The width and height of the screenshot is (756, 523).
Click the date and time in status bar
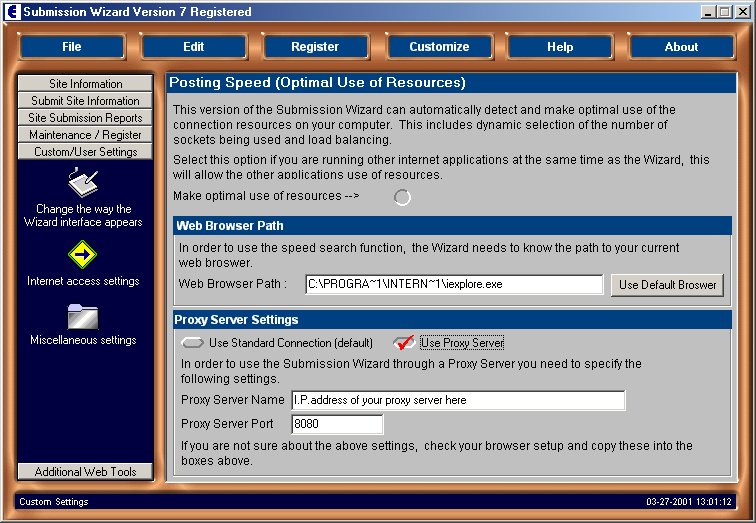pos(688,502)
